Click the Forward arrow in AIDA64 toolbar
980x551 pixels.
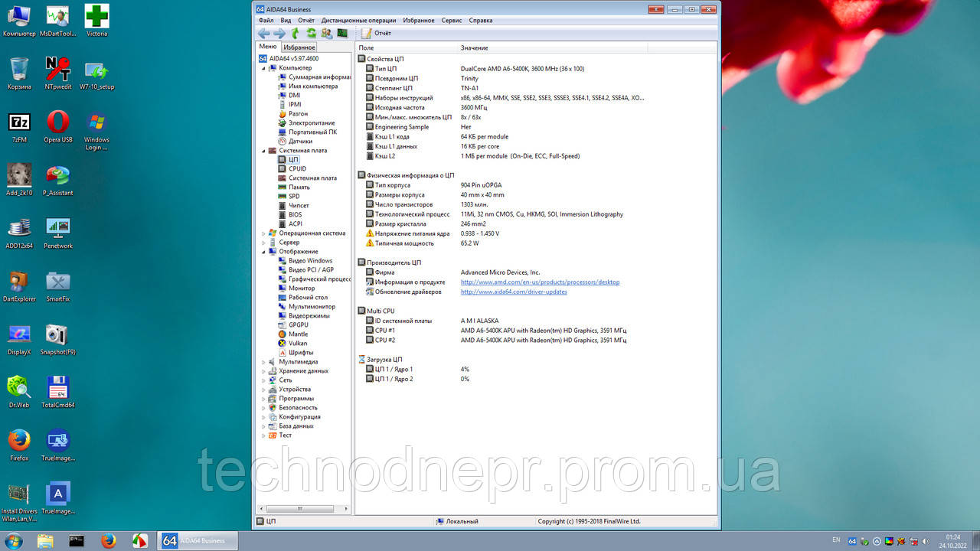[279, 34]
